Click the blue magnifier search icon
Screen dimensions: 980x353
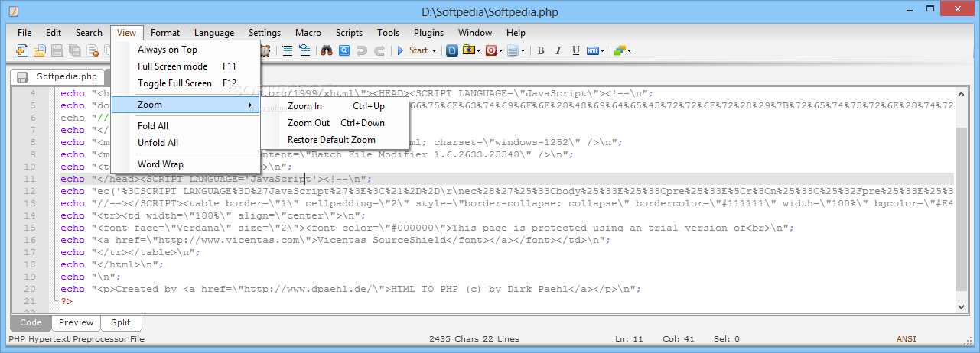coord(344,51)
